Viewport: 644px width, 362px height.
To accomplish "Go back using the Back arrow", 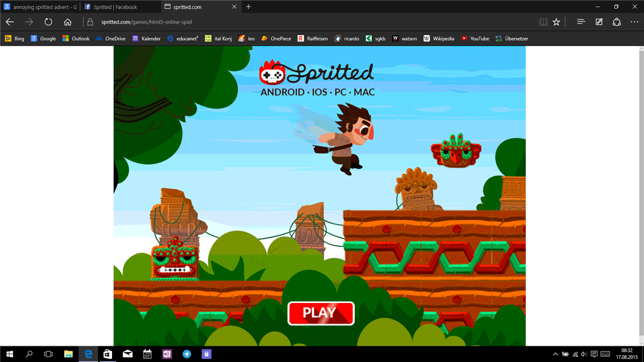I will coord(10,22).
